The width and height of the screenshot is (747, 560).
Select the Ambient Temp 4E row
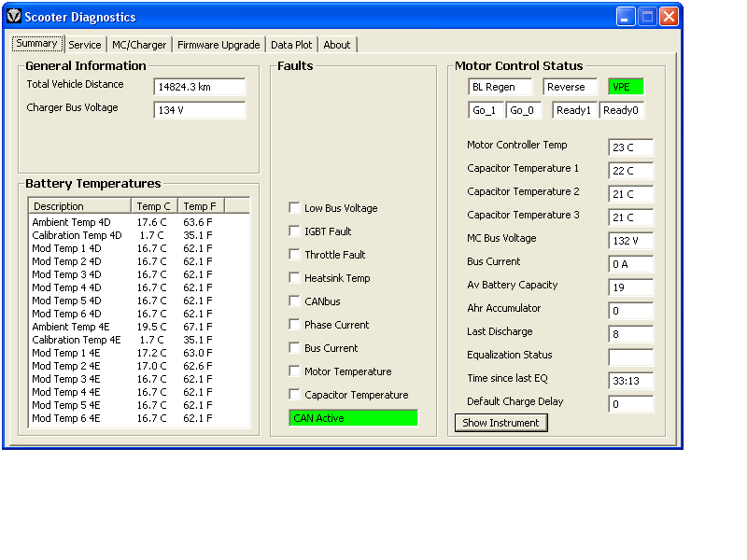(139, 327)
